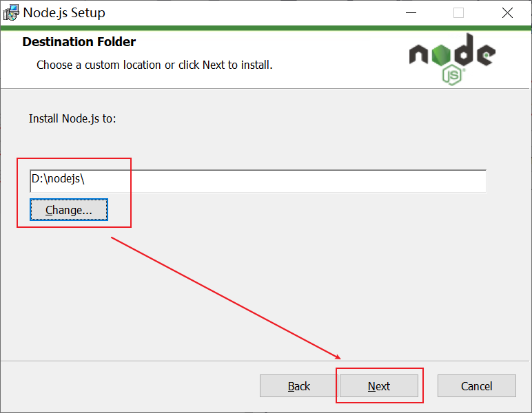The image size is (532, 413).
Task: Click the 'Node.js Setup' window title
Action: 64,13
